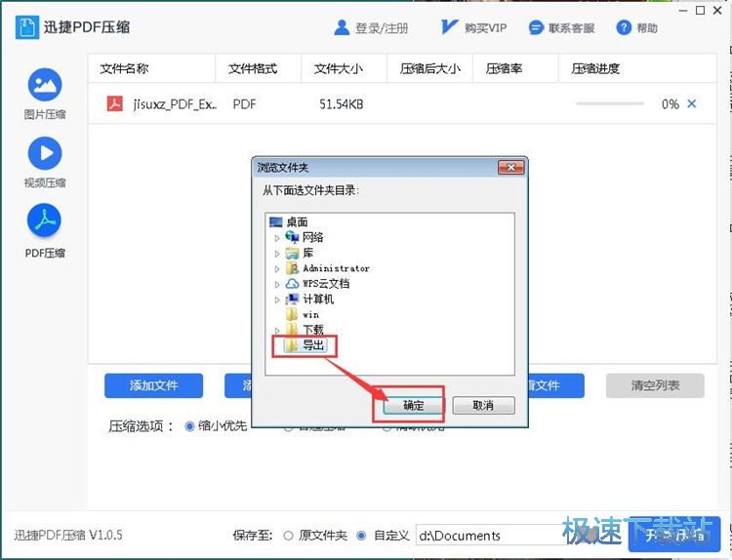Click the 文件名称 column header
The height and width of the screenshot is (560, 732).
click(x=124, y=69)
